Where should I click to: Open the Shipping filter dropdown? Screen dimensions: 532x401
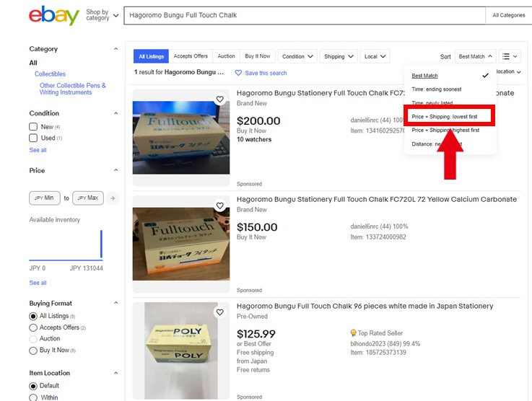[339, 56]
